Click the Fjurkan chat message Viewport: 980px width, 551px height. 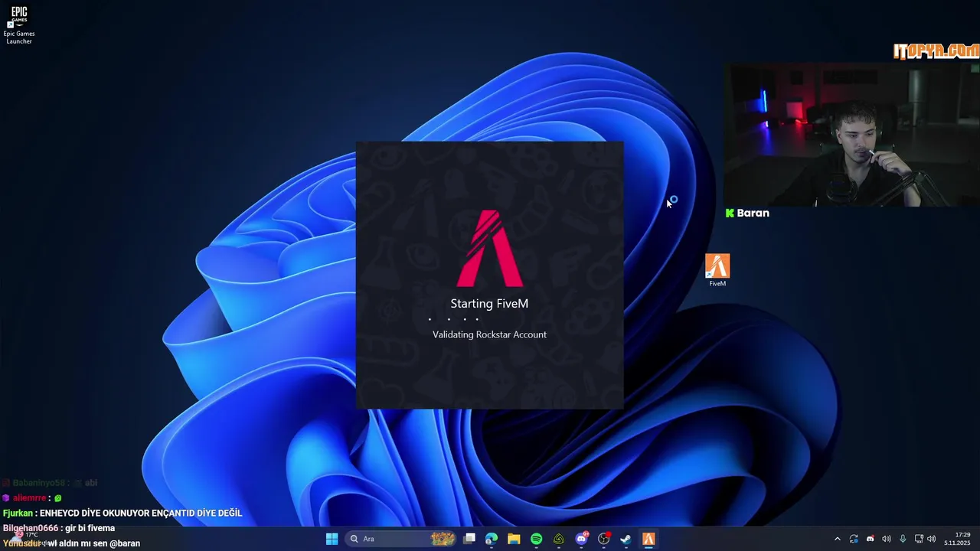click(122, 513)
